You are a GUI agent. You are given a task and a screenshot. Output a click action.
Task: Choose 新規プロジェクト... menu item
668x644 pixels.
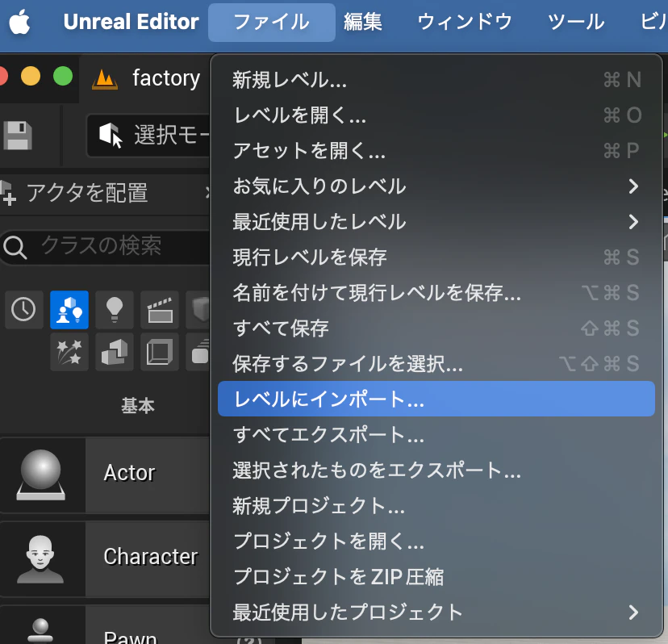pyautogui.click(x=436, y=505)
